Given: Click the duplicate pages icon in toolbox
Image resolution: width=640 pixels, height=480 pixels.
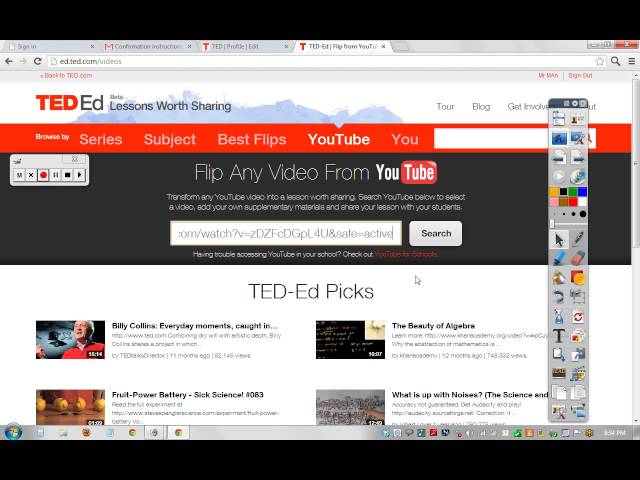Looking at the screenshot, I should 577,393.
